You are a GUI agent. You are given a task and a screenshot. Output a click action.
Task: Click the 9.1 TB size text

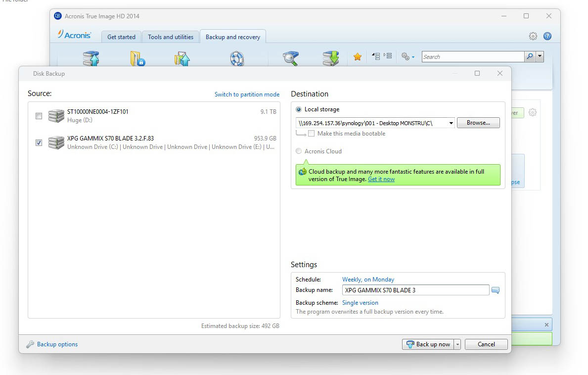pos(269,112)
